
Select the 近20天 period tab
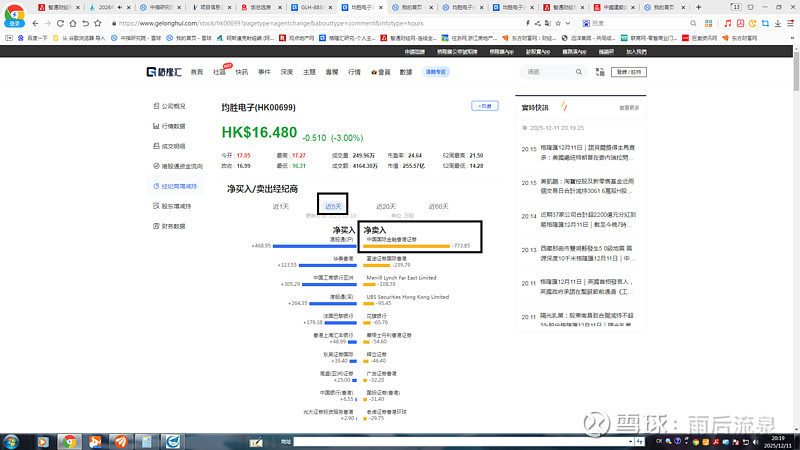386,207
